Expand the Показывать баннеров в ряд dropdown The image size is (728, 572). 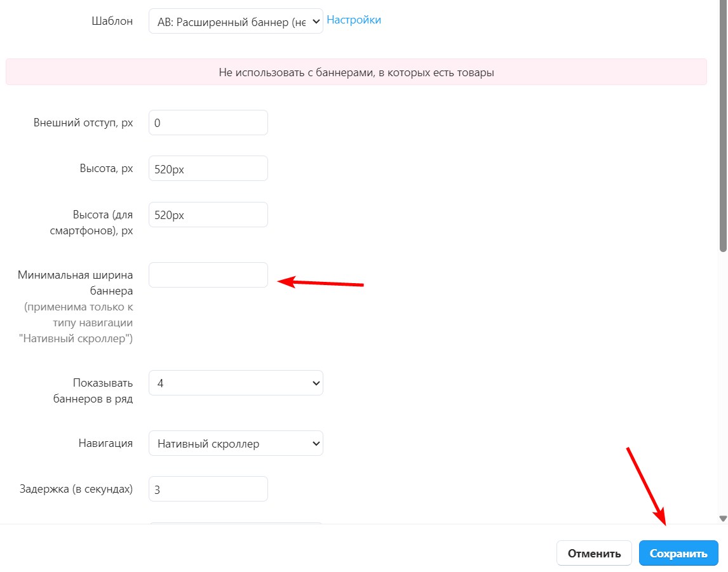pyautogui.click(x=235, y=383)
